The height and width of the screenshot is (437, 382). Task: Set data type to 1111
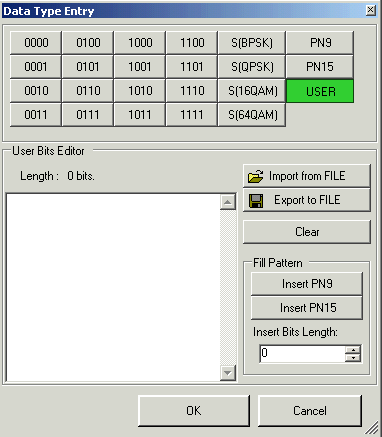[x=192, y=115]
